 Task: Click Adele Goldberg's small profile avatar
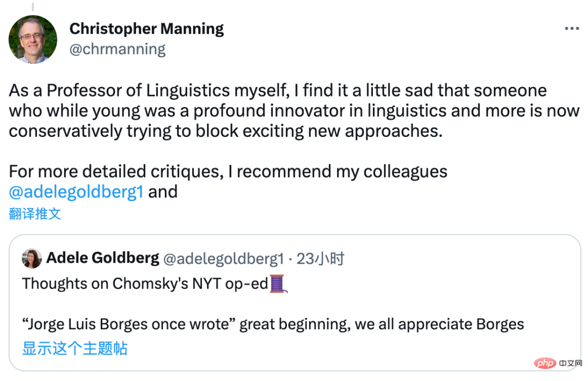tap(32, 258)
